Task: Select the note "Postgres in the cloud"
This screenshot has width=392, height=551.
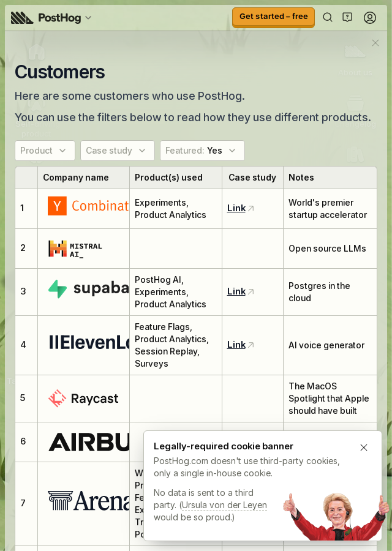Action: 319,292
